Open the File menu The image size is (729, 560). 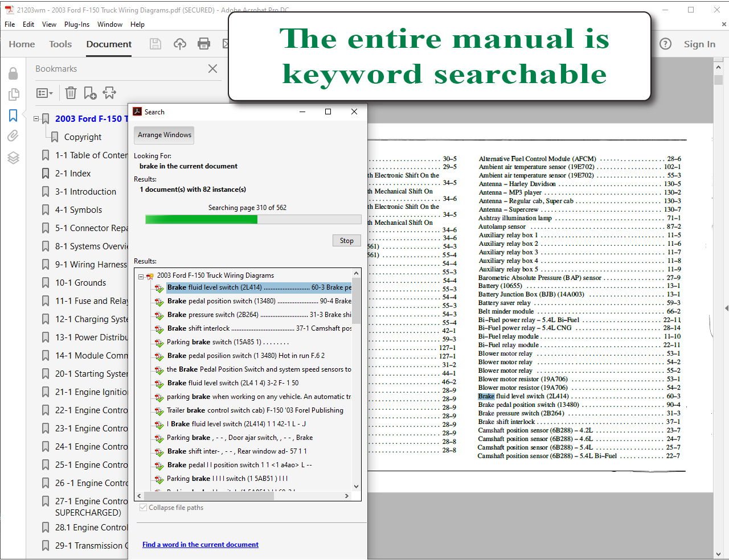10,24
